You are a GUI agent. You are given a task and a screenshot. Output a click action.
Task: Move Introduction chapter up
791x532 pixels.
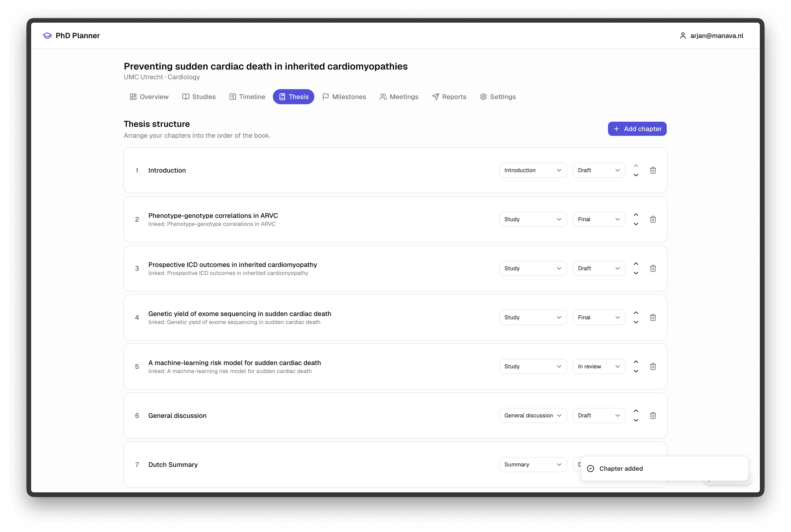(x=636, y=166)
